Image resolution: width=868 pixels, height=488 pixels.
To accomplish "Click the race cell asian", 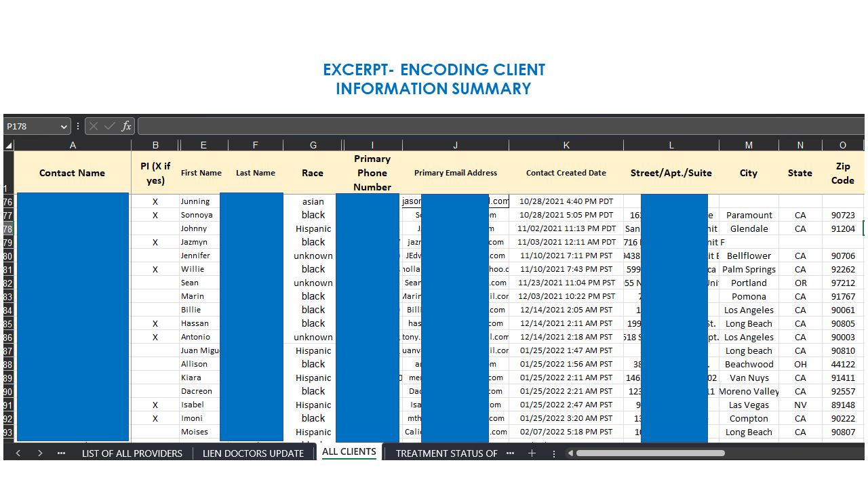I will pos(313,201).
